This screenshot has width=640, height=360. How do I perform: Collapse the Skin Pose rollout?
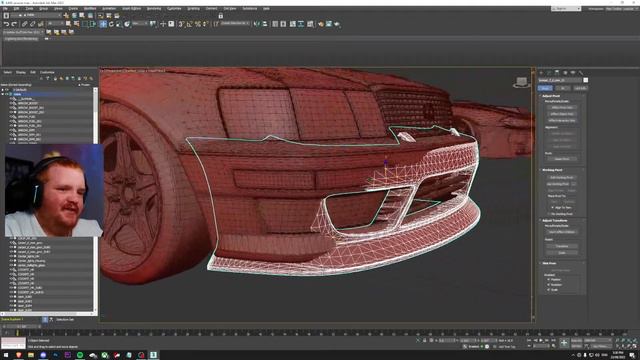point(549,263)
